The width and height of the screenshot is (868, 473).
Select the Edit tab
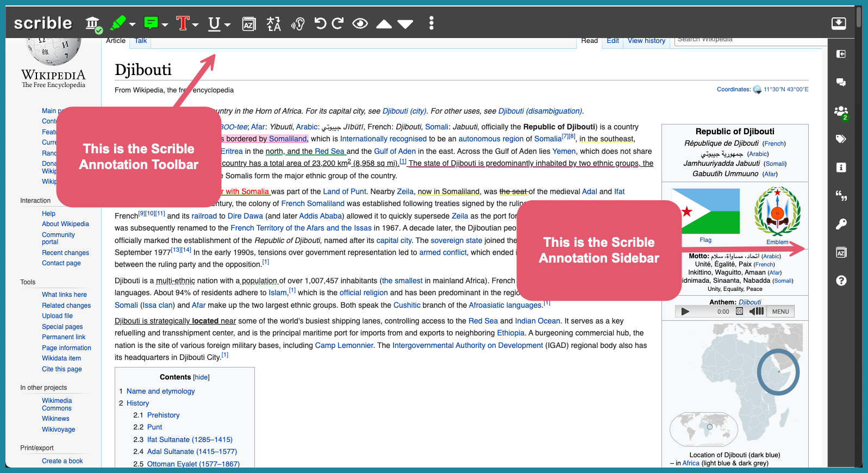click(613, 41)
